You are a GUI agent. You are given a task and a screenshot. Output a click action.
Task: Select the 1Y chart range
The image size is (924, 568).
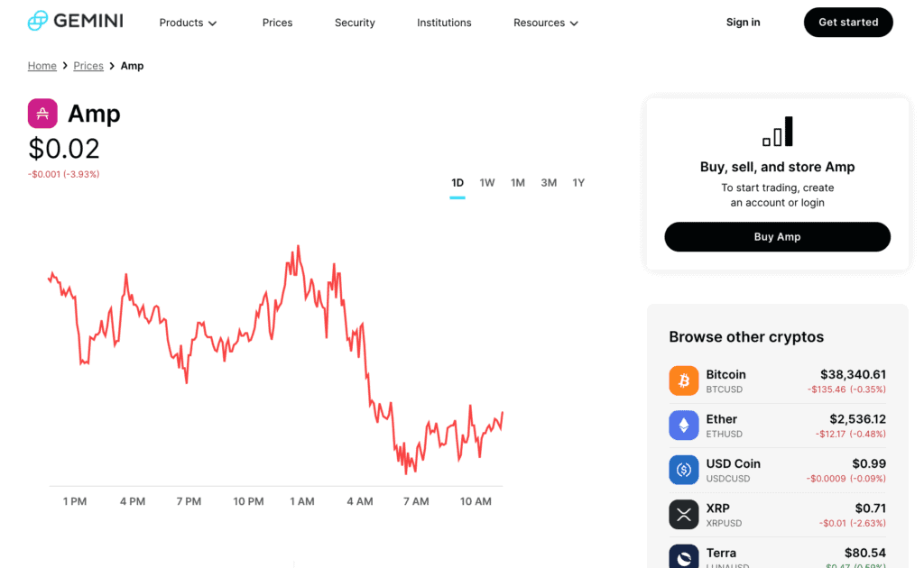(x=578, y=182)
